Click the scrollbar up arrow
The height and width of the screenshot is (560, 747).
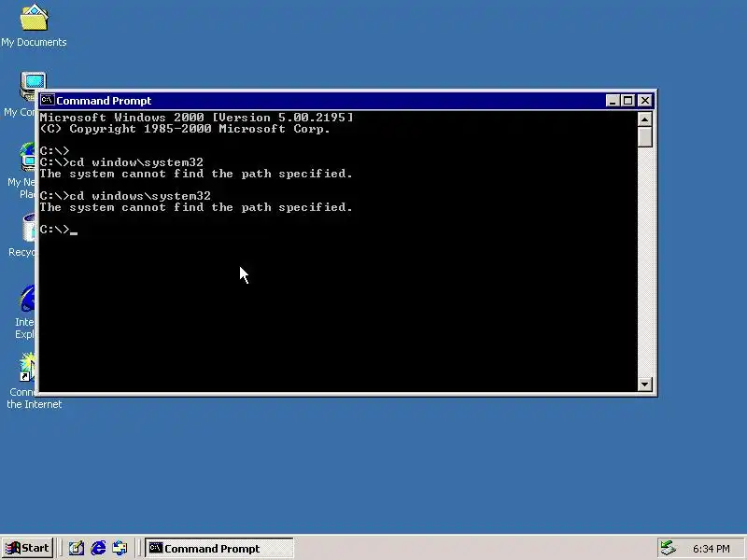coord(644,119)
